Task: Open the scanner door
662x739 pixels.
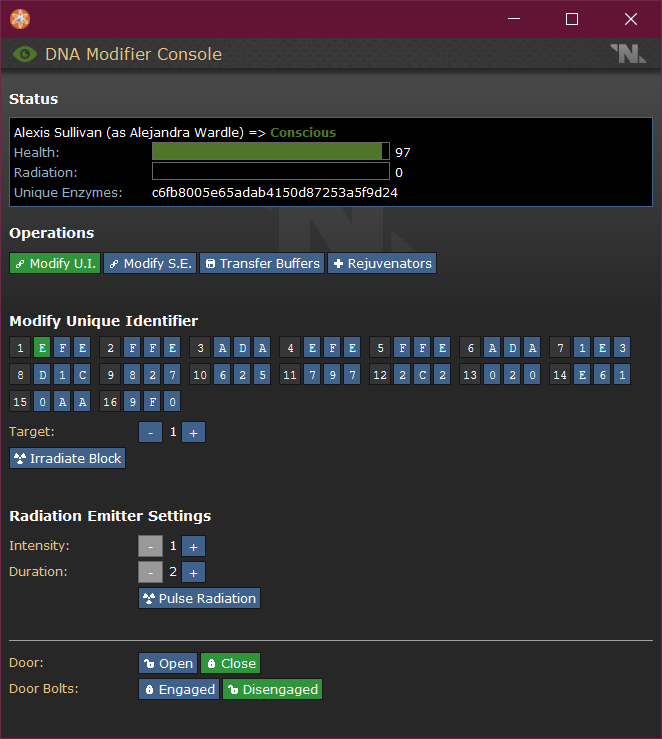Action: (168, 663)
